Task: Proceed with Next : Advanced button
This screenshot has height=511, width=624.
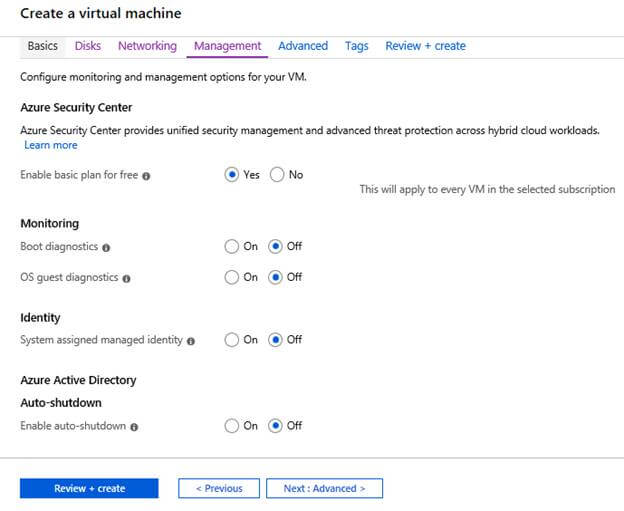Action: pos(324,488)
